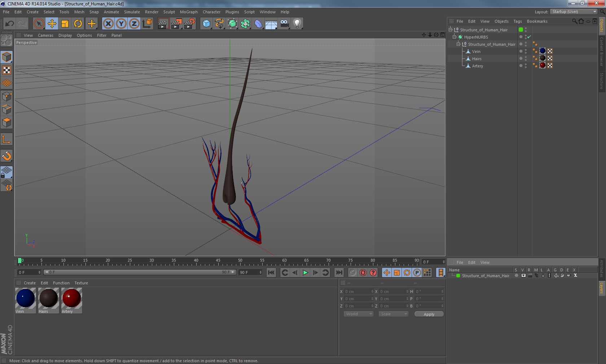This screenshot has height=364, width=606.
Task: Activate the Rotate tool
Action: pos(78,24)
